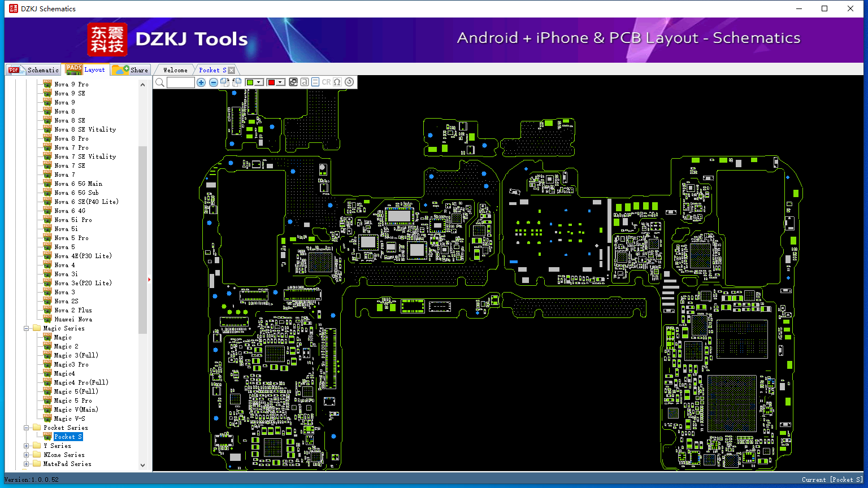This screenshot has height=488, width=868.
Task: Click the blue stacked bars layout icon
Action: pyautogui.click(x=315, y=82)
